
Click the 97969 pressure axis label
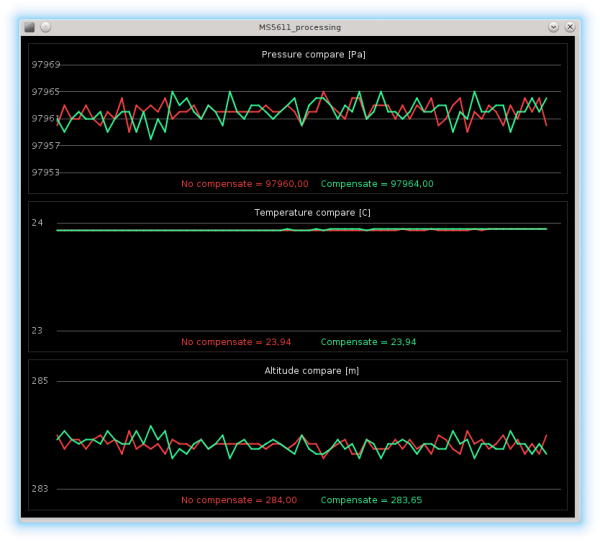(x=46, y=65)
